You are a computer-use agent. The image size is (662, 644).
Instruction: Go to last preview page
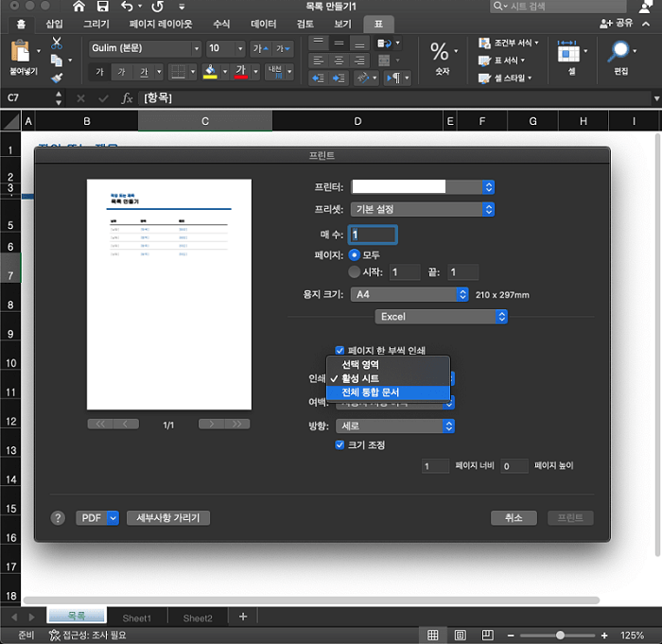click(x=236, y=424)
